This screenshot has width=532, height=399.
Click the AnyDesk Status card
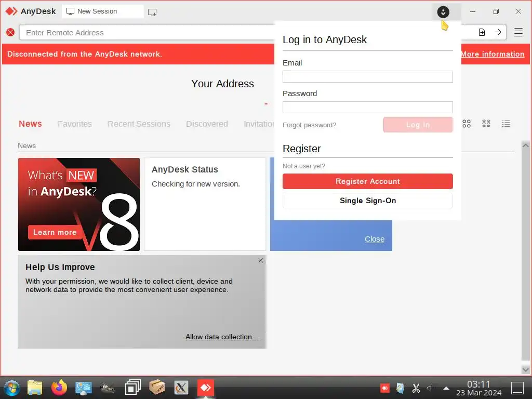tap(205, 204)
